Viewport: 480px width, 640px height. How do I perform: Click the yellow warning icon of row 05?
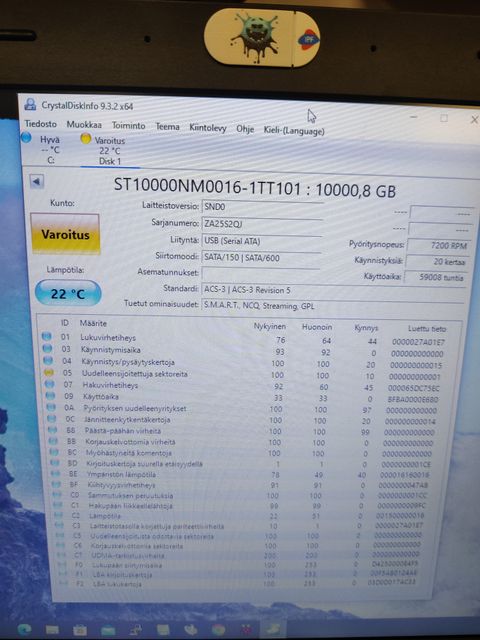click(x=49, y=372)
